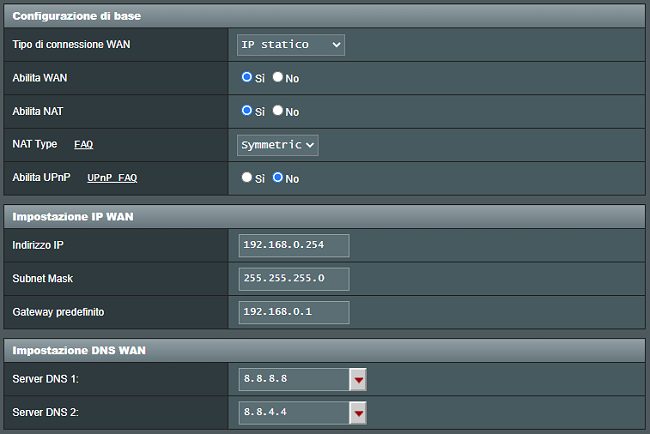
Task: Click the Gateway predefinito input field
Action: pos(294,312)
